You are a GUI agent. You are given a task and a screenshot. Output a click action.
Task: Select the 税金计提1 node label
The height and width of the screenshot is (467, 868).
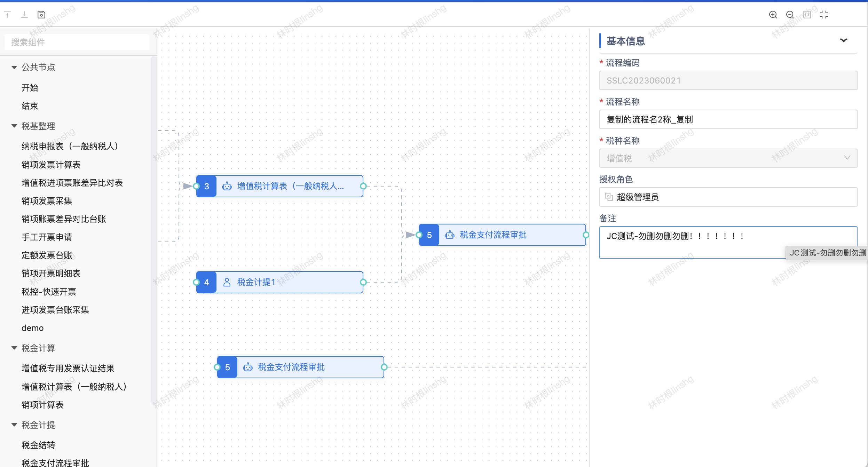[256, 282]
